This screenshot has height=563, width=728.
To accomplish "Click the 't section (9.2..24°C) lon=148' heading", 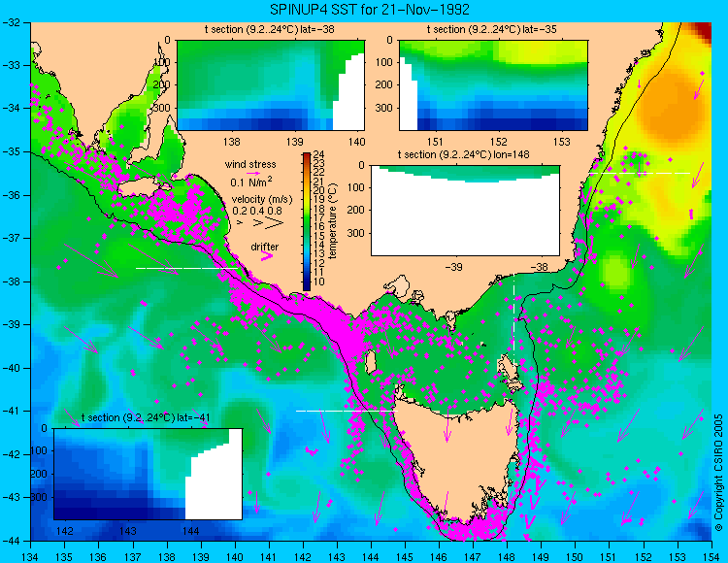I will (464, 154).
